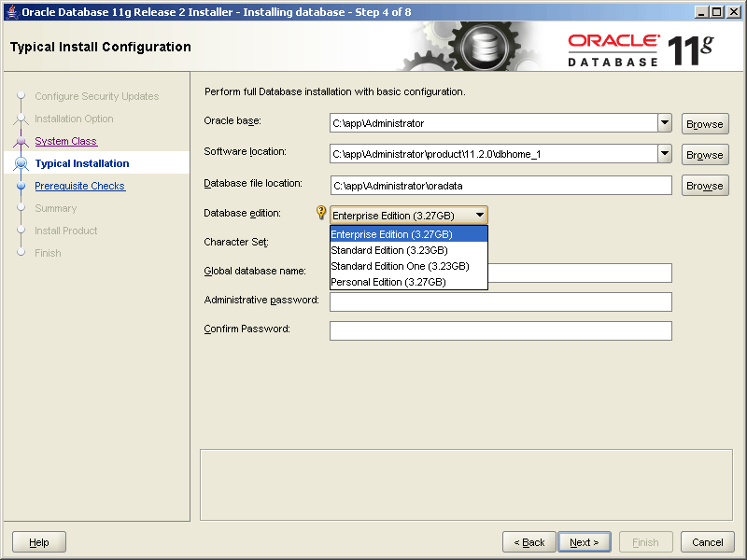Screen dimensions: 747x560
Task: Click the Installation Option step text
Action: [74, 119]
